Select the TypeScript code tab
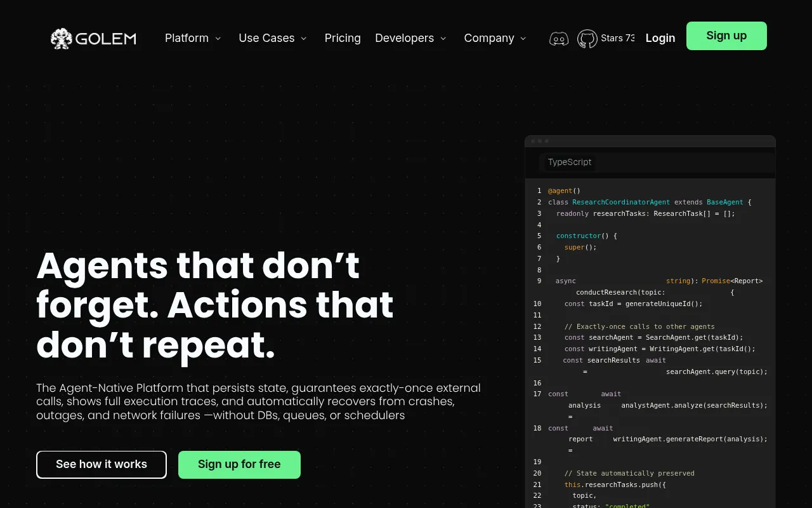This screenshot has height=508, width=812. (570, 162)
